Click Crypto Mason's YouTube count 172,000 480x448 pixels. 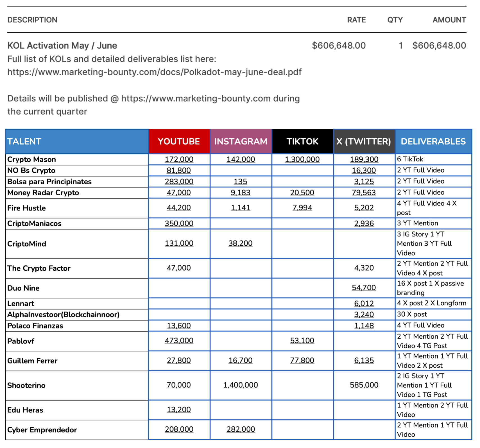[x=179, y=159]
